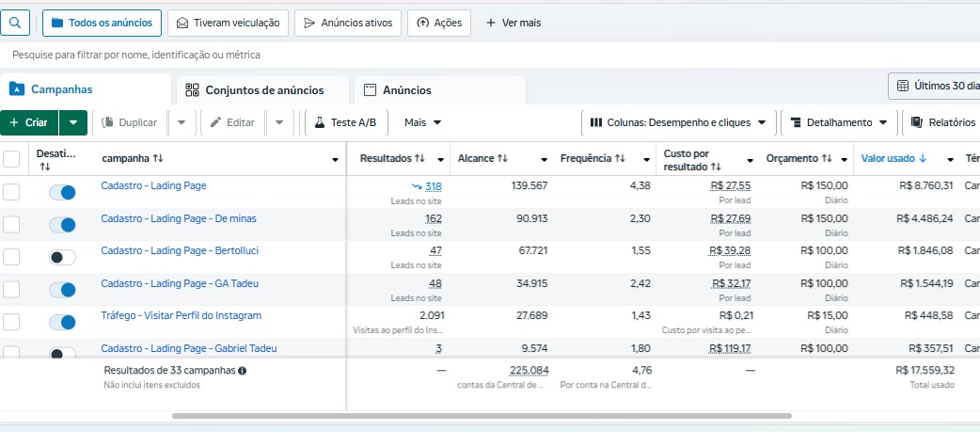Click the Duplicar copy button
980x432 pixels.
[x=129, y=122]
